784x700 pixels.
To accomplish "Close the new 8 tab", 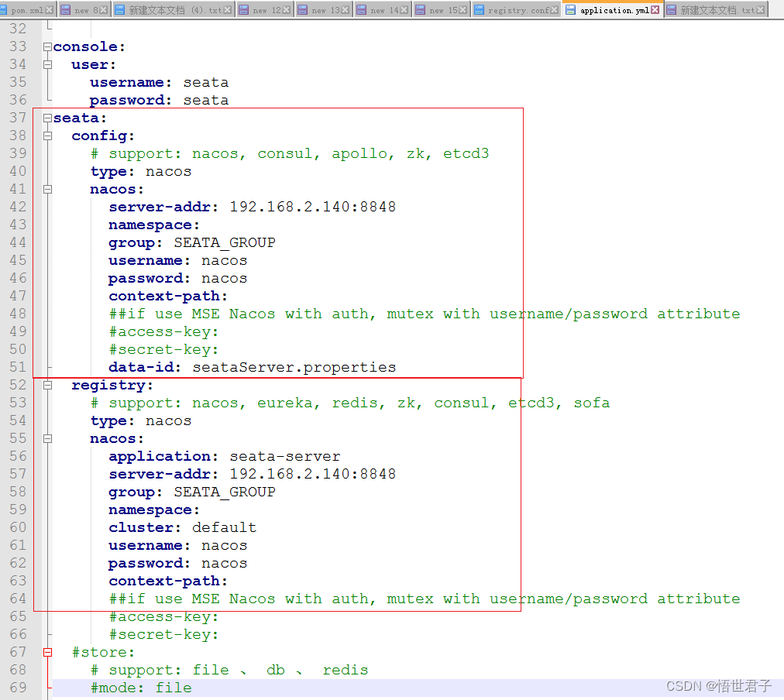I will 104,10.
